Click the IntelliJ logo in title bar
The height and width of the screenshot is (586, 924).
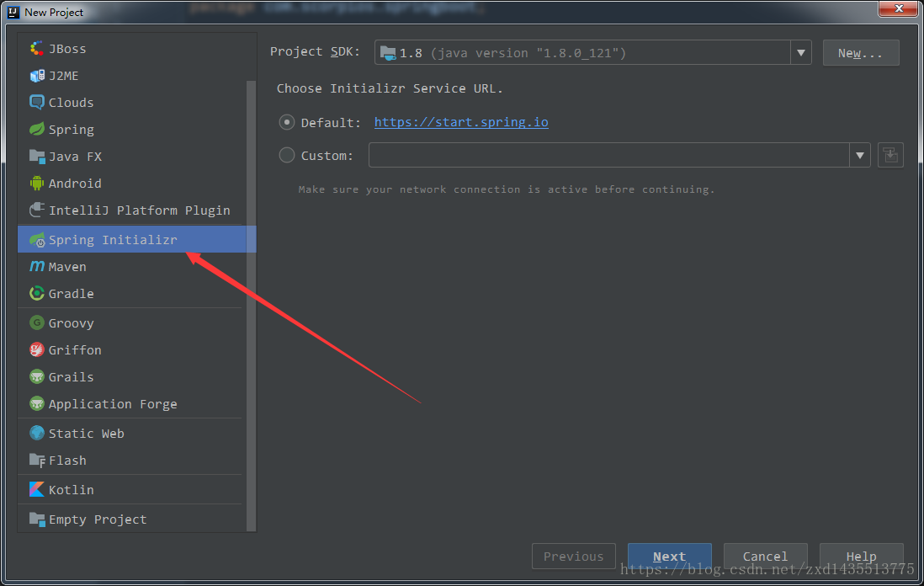point(13,12)
